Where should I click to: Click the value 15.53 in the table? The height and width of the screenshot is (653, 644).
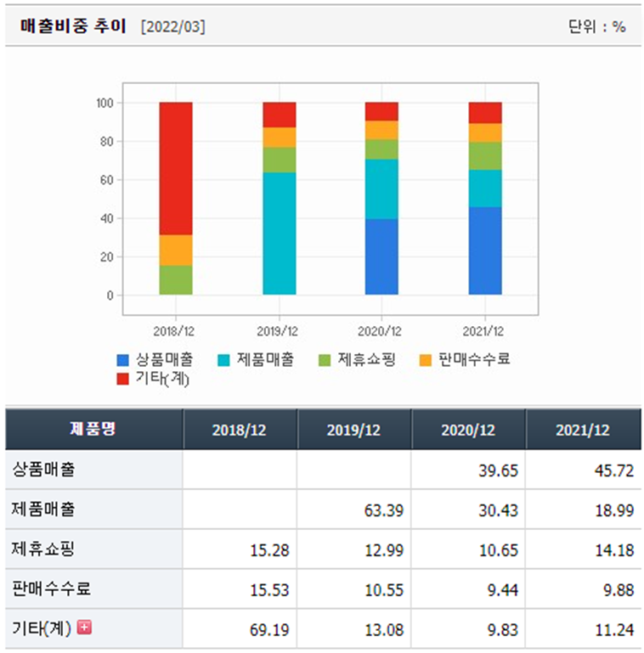[x=269, y=590]
